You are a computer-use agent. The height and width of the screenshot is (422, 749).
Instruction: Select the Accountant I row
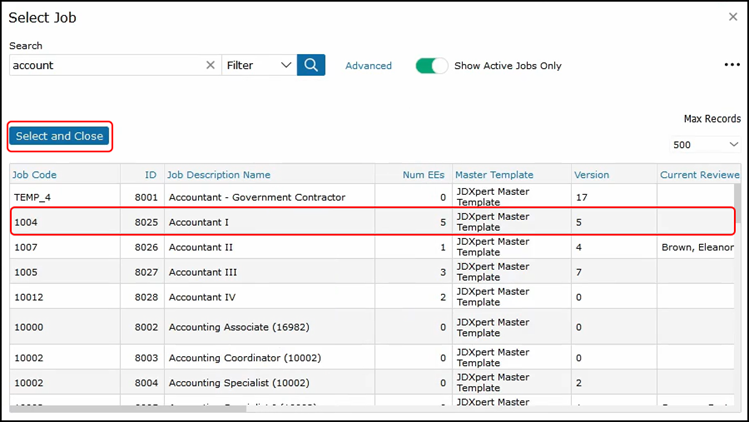[x=199, y=222]
